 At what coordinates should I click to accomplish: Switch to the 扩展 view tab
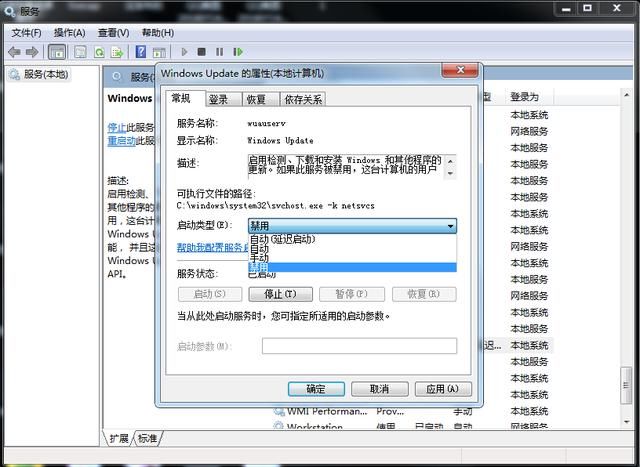pos(119,438)
